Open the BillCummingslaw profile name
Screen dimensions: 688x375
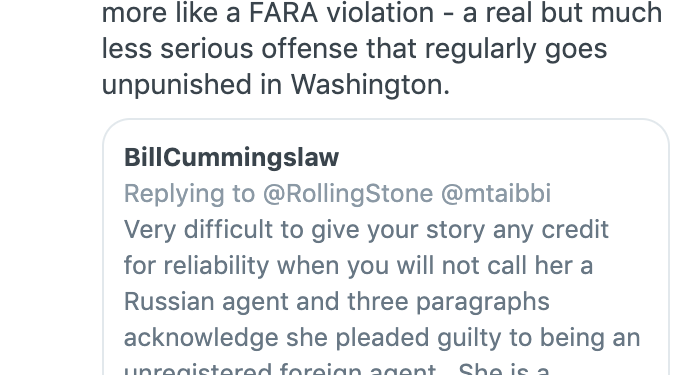click(231, 157)
